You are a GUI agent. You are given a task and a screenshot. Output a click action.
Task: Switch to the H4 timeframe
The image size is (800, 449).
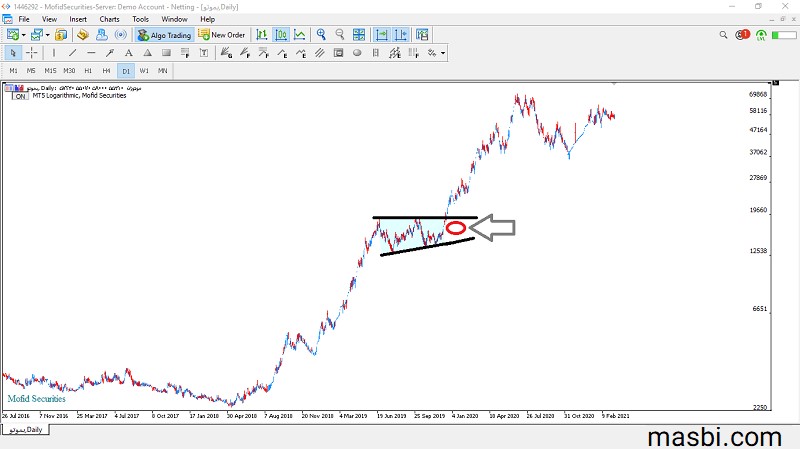click(x=106, y=70)
